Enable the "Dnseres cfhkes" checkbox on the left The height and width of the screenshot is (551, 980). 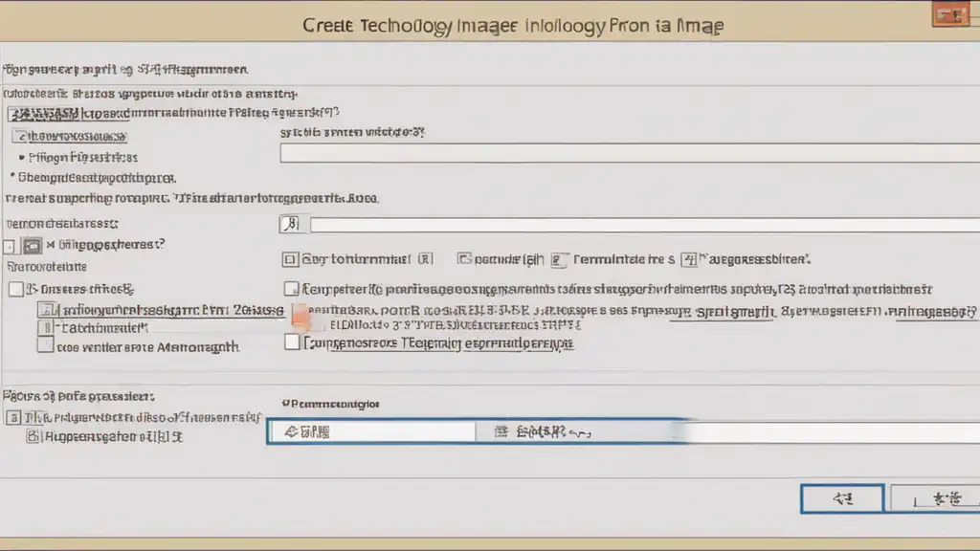pyautogui.click(x=15, y=288)
